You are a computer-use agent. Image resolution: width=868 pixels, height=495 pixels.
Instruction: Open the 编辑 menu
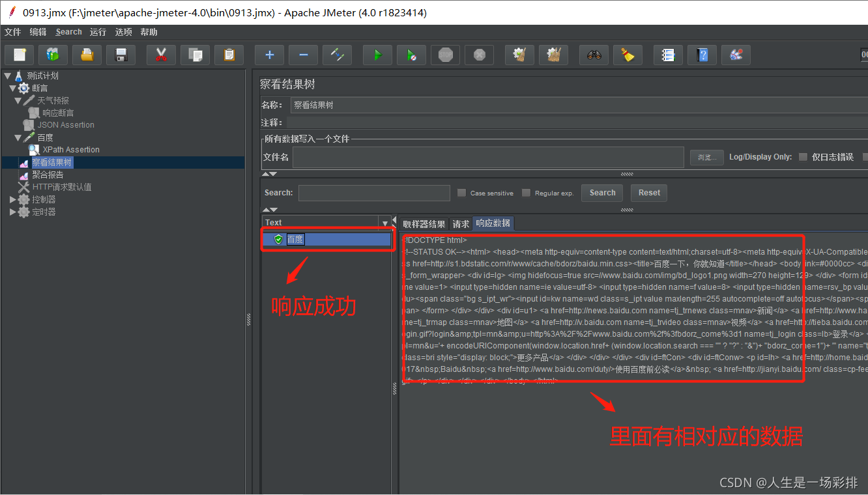click(38, 32)
